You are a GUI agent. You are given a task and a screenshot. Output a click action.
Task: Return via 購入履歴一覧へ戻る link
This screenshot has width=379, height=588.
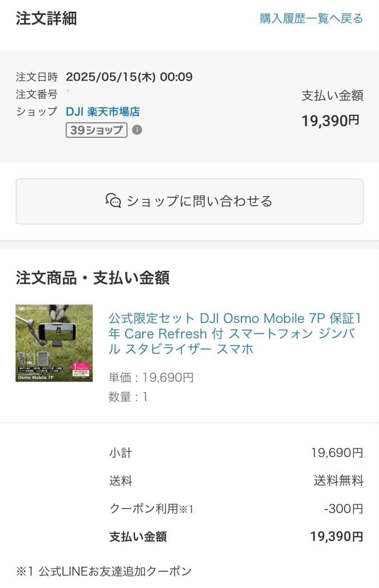click(310, 17)
